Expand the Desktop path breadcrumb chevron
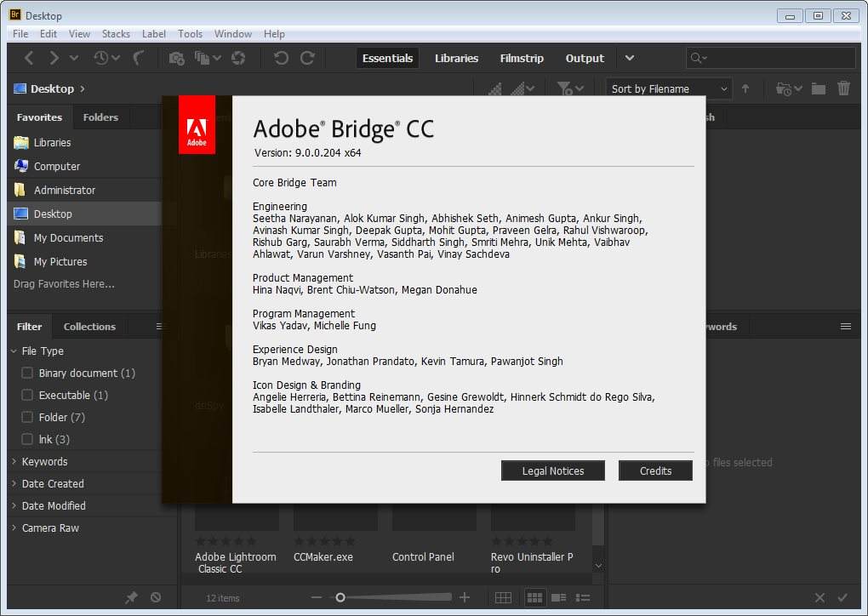This screenshot has width=868, height=616. point(83,88)
